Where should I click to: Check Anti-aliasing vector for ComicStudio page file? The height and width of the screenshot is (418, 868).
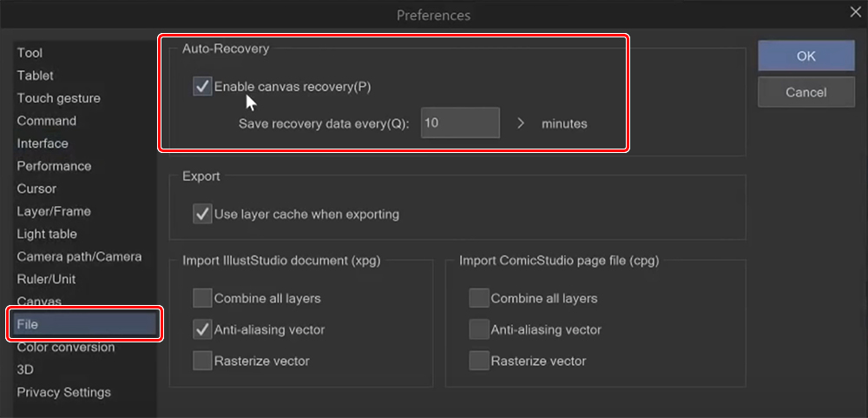click(479, 330)
